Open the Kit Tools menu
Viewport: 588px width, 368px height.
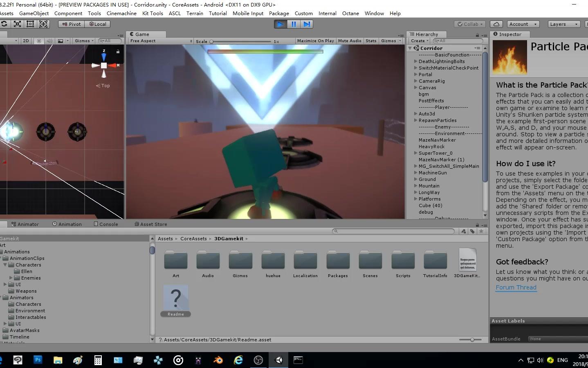[153, 14]
